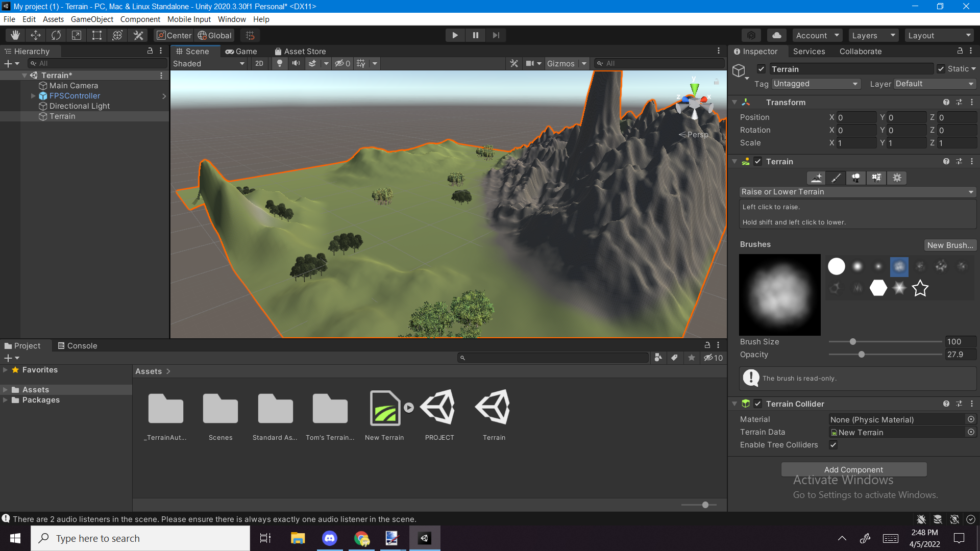Click the Position X input field
Viewport: 980px width, 551px height.
pyautogui.click(x=856, y=117)
